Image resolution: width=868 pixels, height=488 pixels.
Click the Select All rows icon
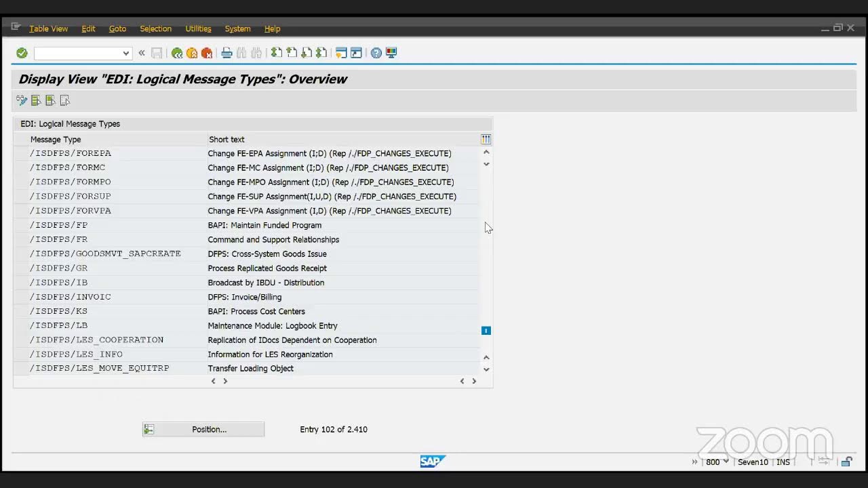tap(36, 100)
